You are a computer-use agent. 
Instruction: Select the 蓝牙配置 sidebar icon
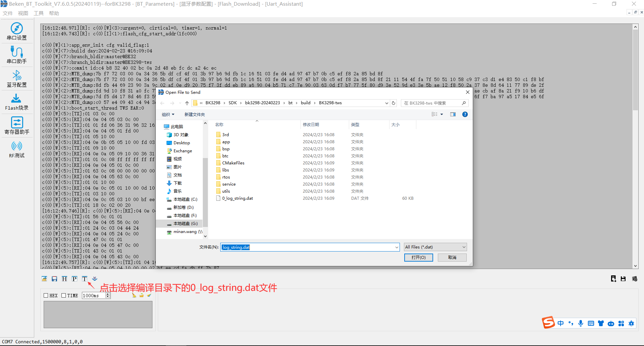pyautogui.click(x=17, y=78)
